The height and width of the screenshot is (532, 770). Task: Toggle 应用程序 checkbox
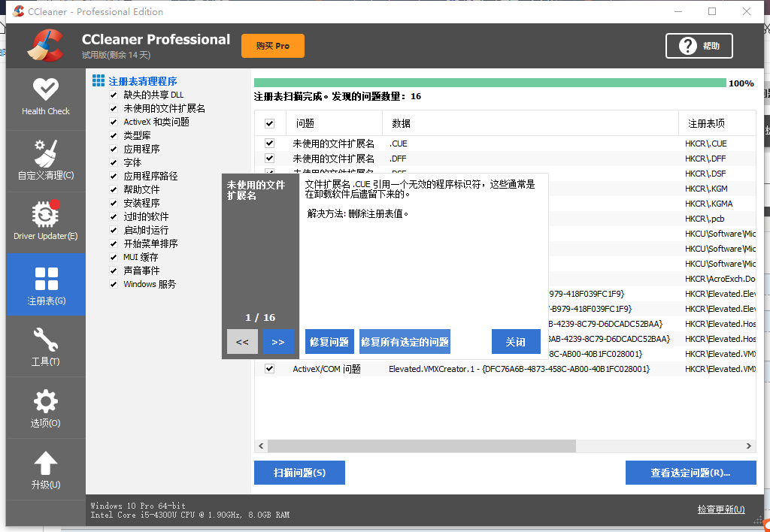pos(114,150)
